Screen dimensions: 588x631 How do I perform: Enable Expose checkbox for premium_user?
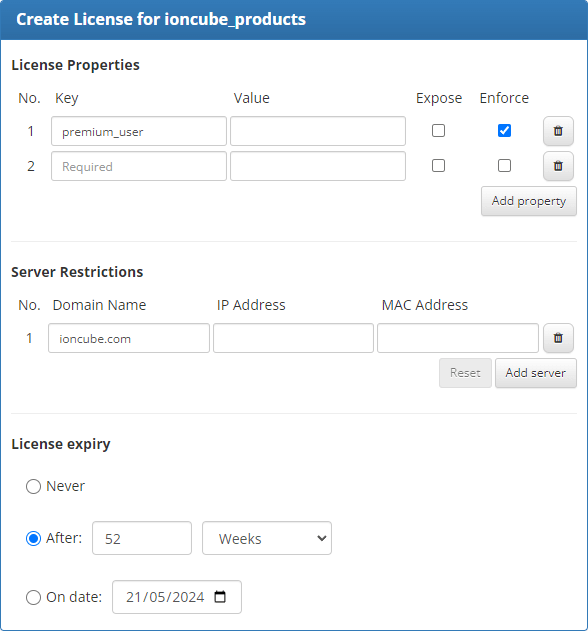click(x=438, y=131)
